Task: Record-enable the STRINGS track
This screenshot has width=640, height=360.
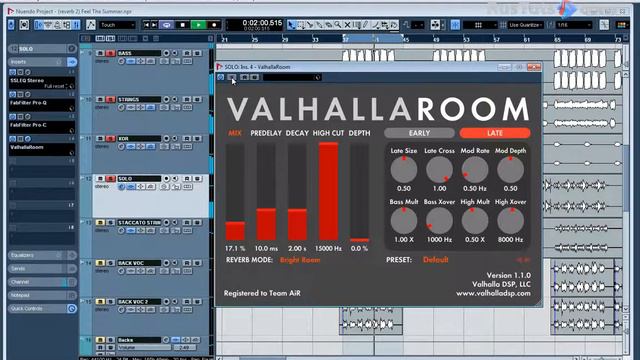Action: click(x=166, y=100)
